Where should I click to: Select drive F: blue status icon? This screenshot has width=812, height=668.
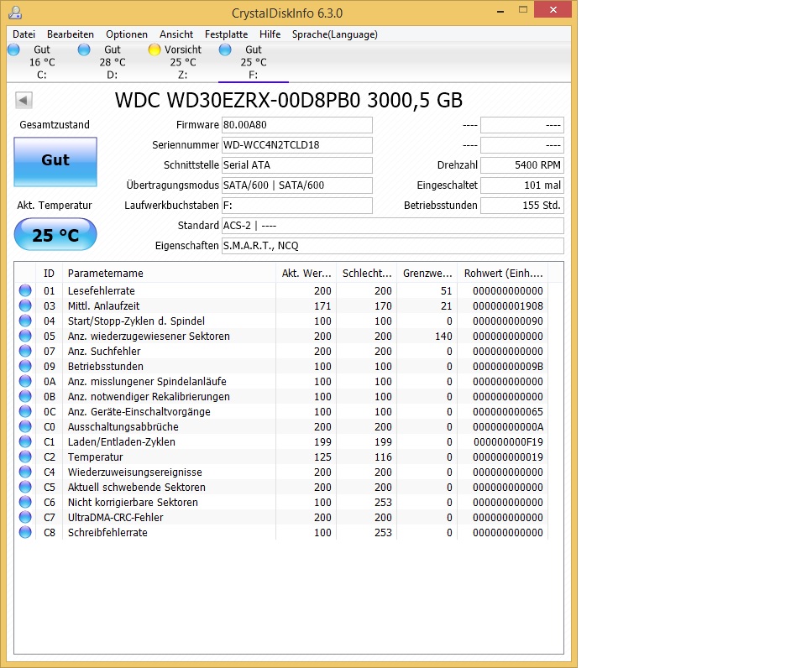click(x=225, y=50)
